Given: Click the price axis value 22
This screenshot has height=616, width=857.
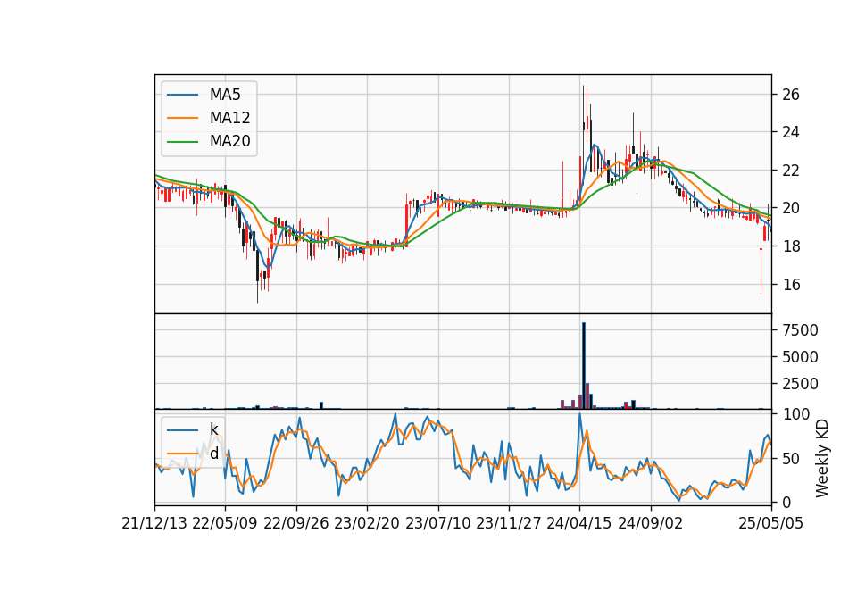Looking at the screenshot, I should [791, 171].
